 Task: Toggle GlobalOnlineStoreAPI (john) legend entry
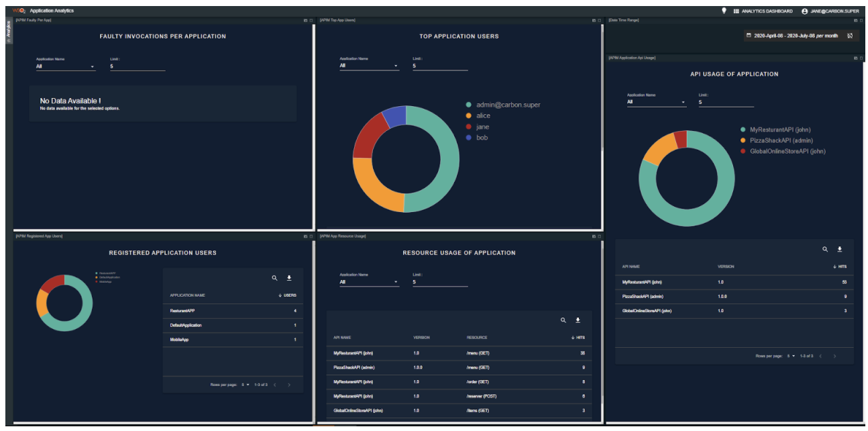783,151
